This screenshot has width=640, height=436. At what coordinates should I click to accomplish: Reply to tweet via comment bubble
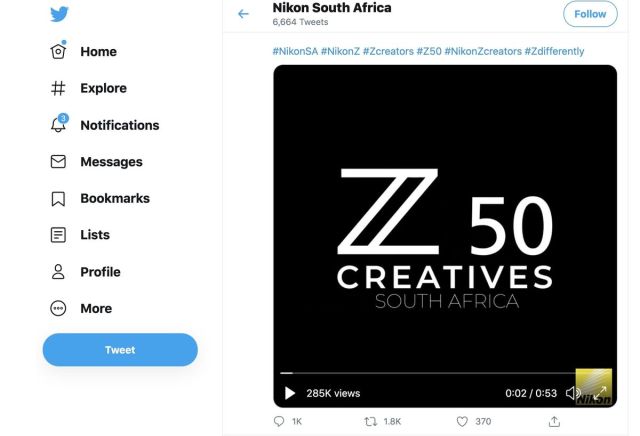point(279,421)
